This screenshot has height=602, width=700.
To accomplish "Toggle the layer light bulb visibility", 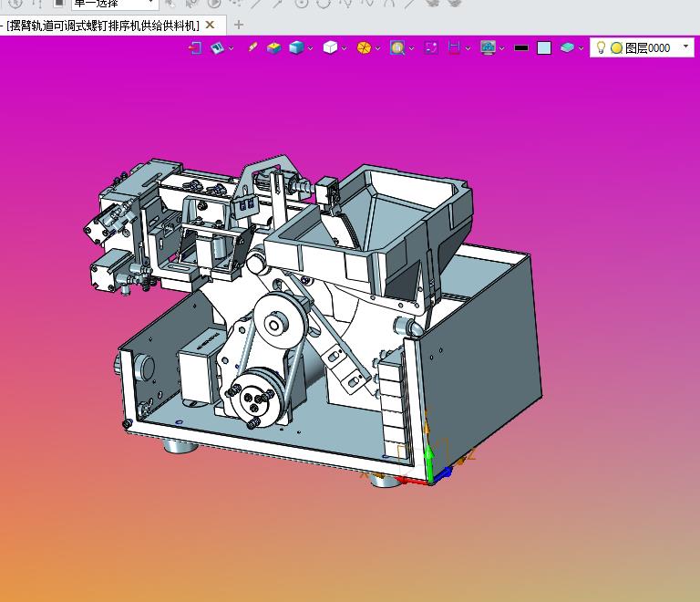I will (601, 47).
